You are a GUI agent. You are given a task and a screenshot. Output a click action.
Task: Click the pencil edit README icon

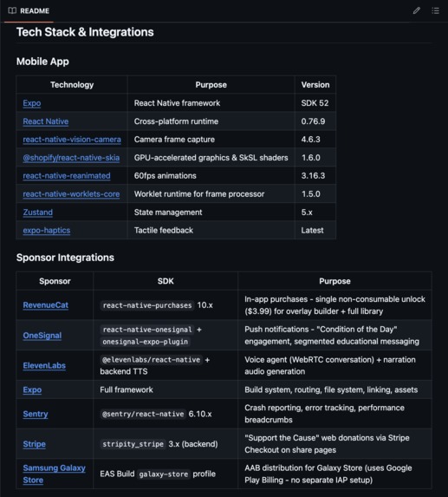tap(416, 10)
